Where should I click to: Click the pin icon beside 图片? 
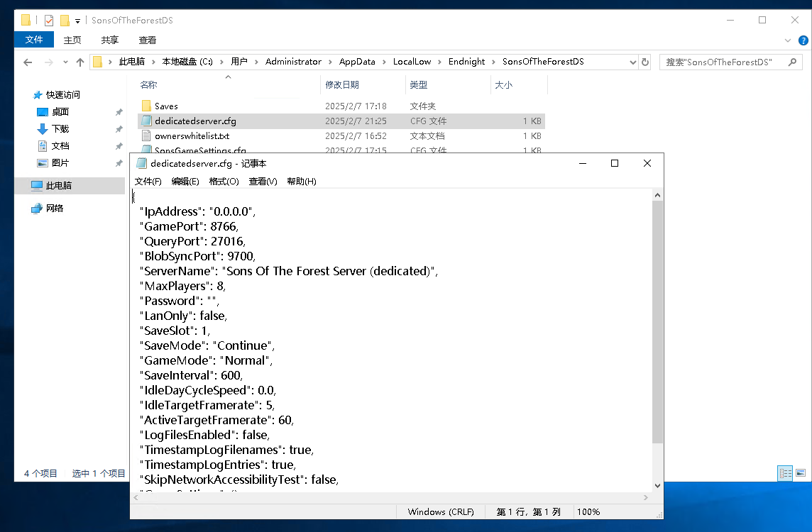119,163
